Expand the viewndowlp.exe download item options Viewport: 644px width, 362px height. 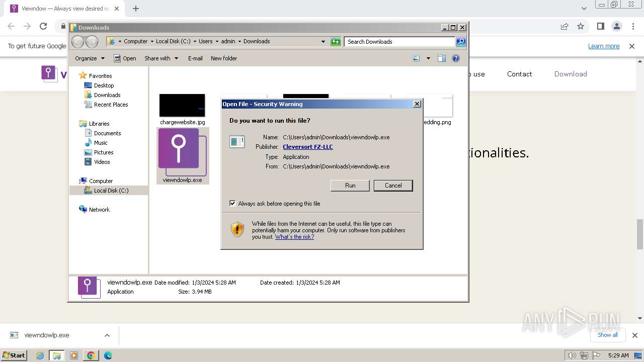(x=107, y=335)
